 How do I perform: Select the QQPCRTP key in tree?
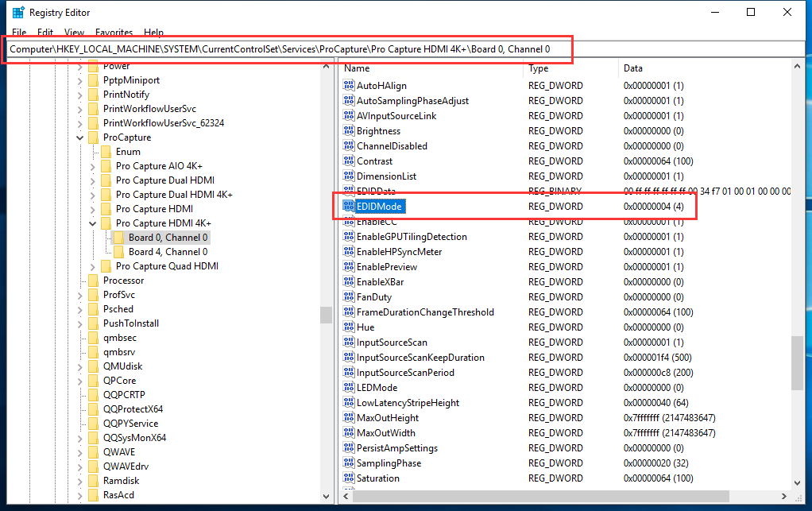pos(124,394)
